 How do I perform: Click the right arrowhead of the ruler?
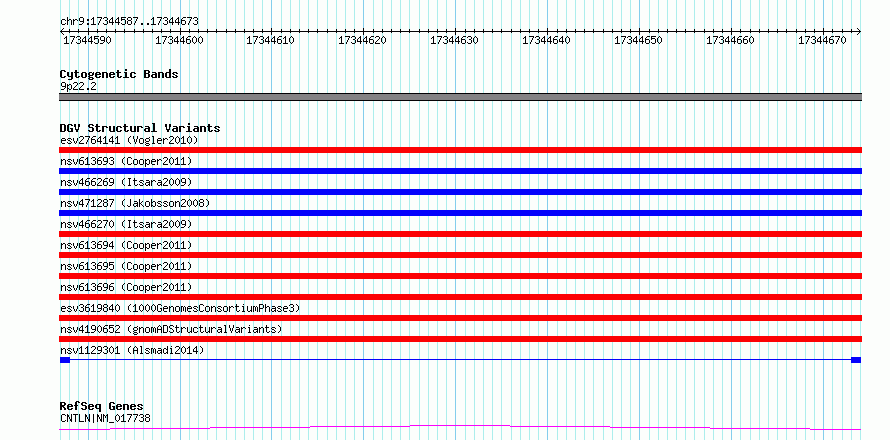(x=859, y=31)
